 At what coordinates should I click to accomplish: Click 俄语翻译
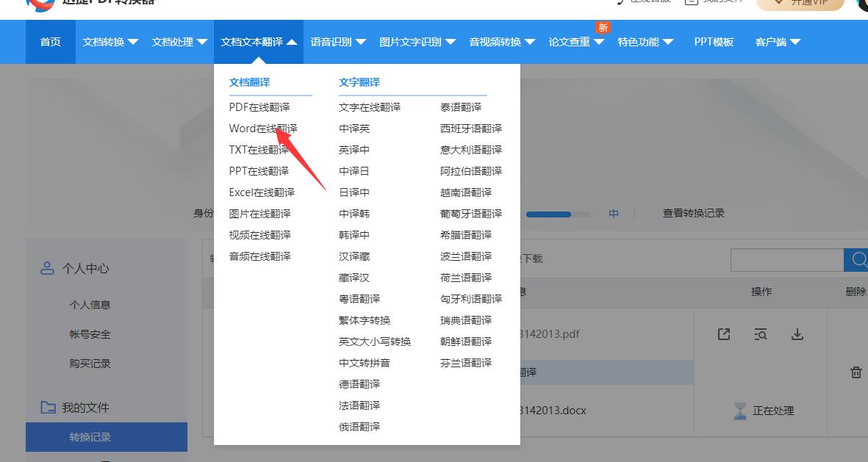359,427
